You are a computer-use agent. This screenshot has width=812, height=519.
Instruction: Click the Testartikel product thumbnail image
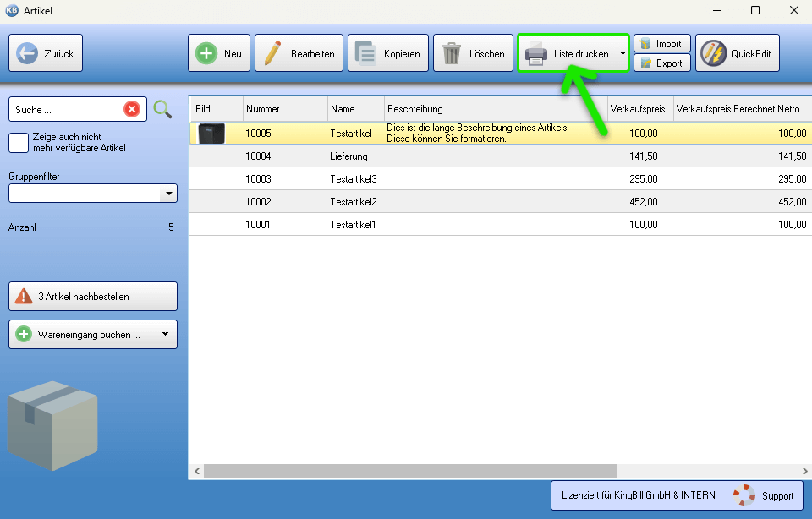click(x=211, y=134)
